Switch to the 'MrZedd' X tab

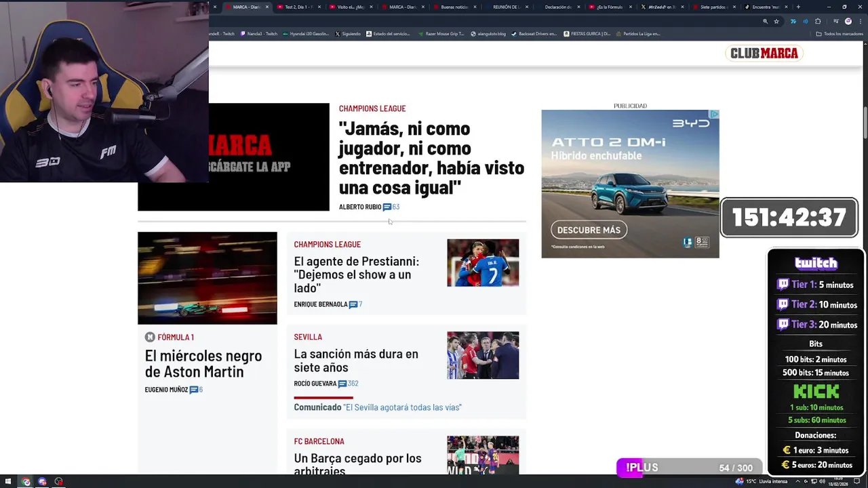pyautogui.click(x=662, y=7)
